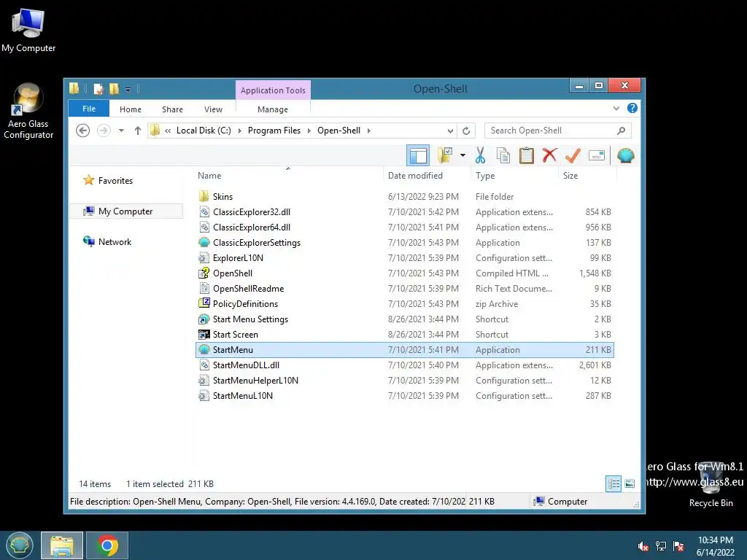Image resolution: width=747 pixels, height=560 pixels.
Task: Expand arrow after Open-Shell breadcrumb
Action: pos(368,131)
